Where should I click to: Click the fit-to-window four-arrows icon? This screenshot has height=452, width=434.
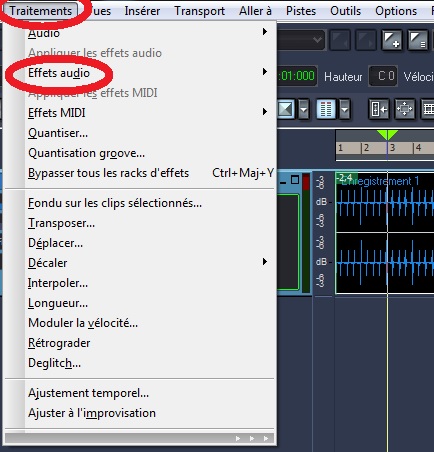pyautogui.click(x=404, y=109)
